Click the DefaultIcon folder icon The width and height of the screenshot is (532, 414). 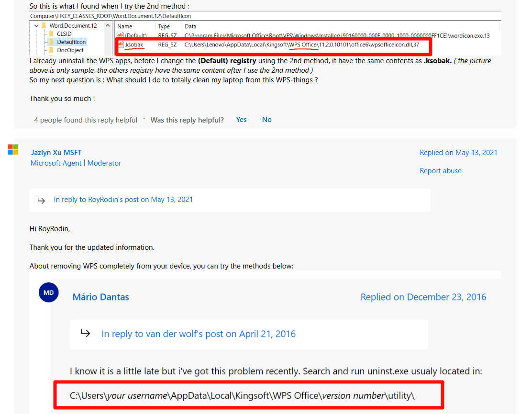52,42
